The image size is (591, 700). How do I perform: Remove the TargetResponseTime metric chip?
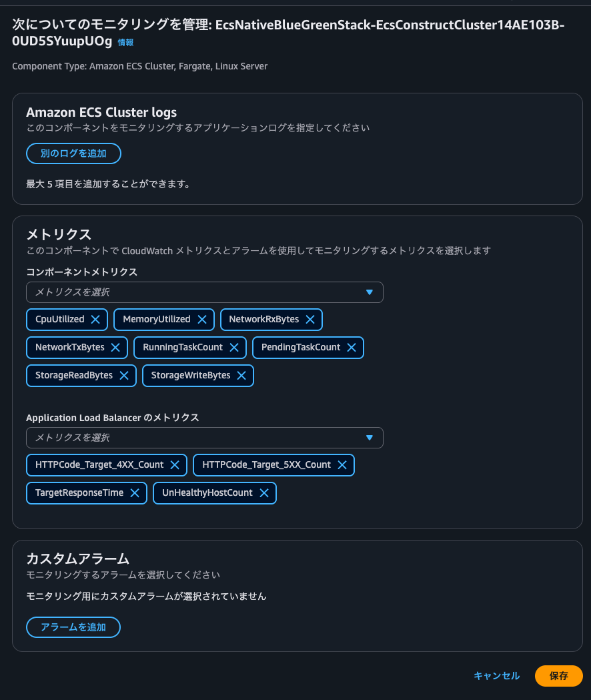pyautogui.click(x=135, y=493)
